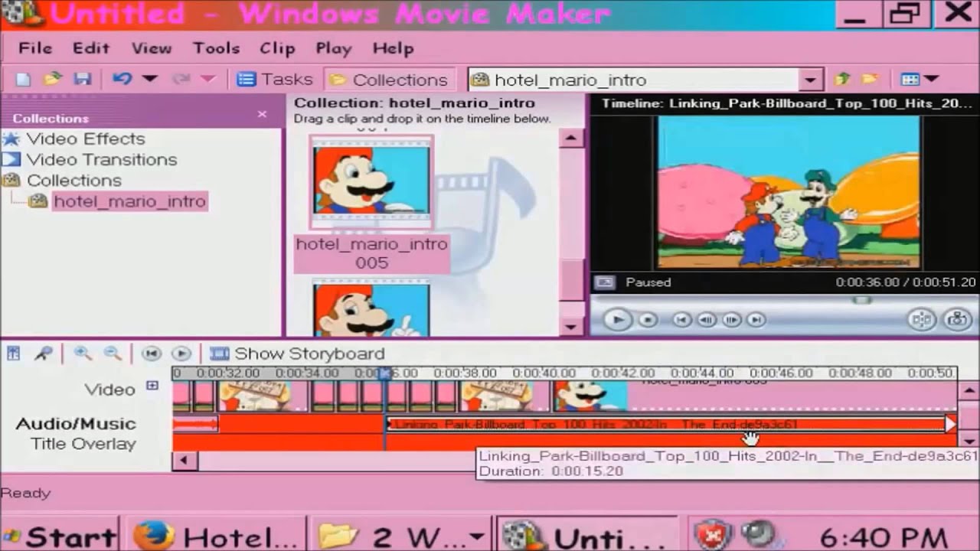
Task: Expand the Video track plus box
Action: [x=152, y=386]
